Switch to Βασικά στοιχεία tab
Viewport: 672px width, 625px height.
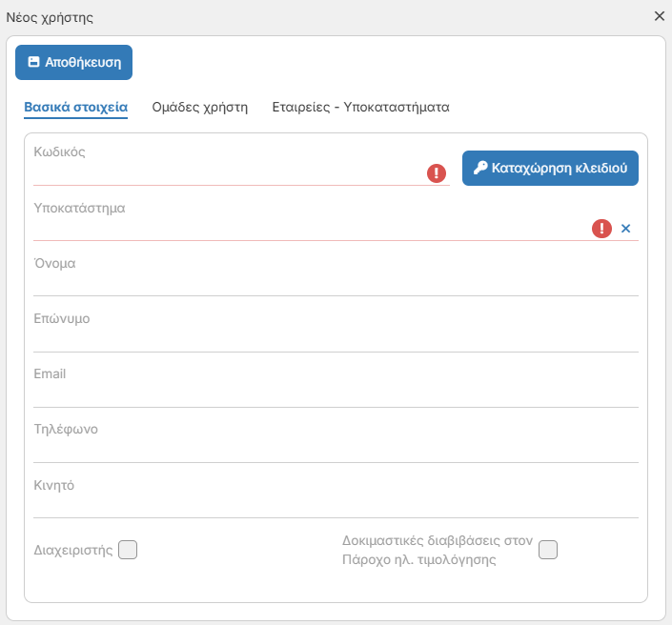click(x=76, y=107)
